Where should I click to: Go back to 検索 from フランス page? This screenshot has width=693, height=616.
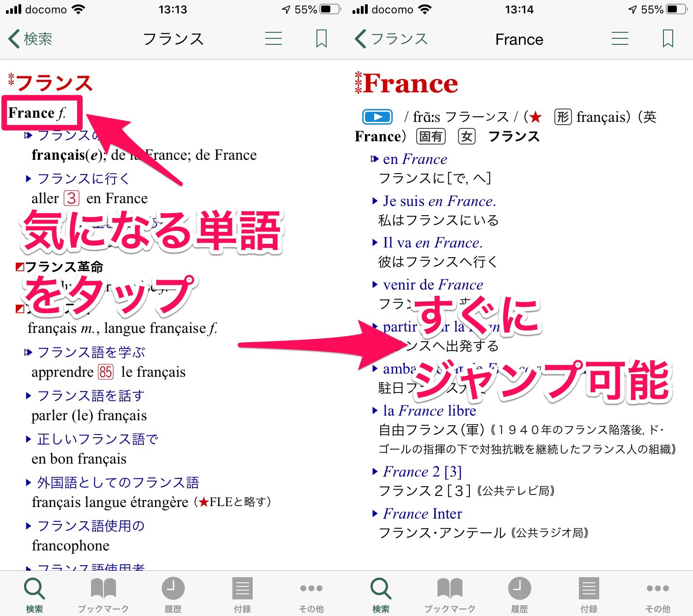click(30, 39)
